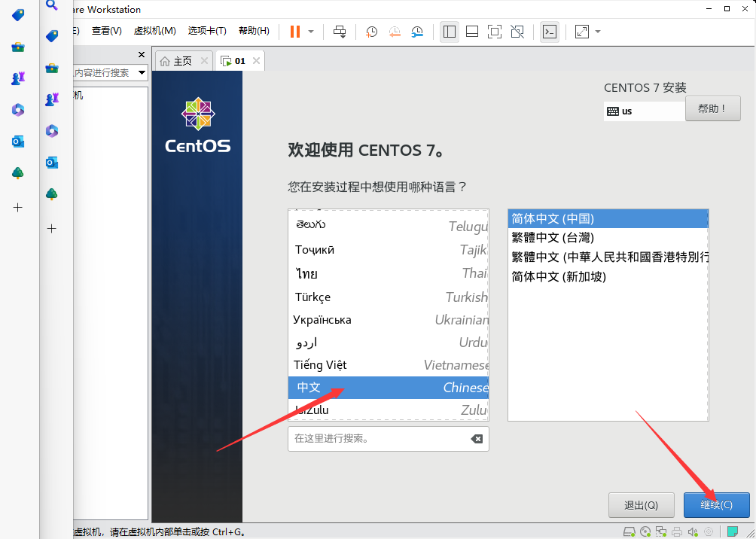
Task: Click green tree icon in leftmost sidebar column
Action: coord(18,172)
